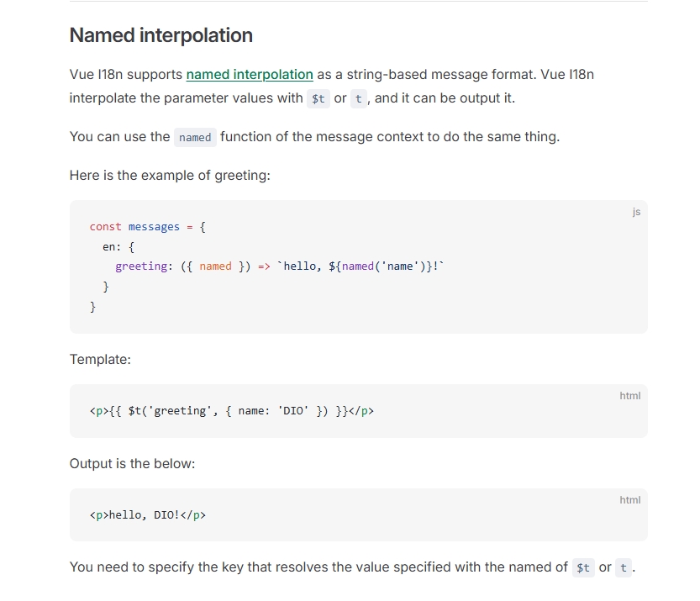
Task: Click the "$t" inline code in the last sentence
Action: coord(583,568)
